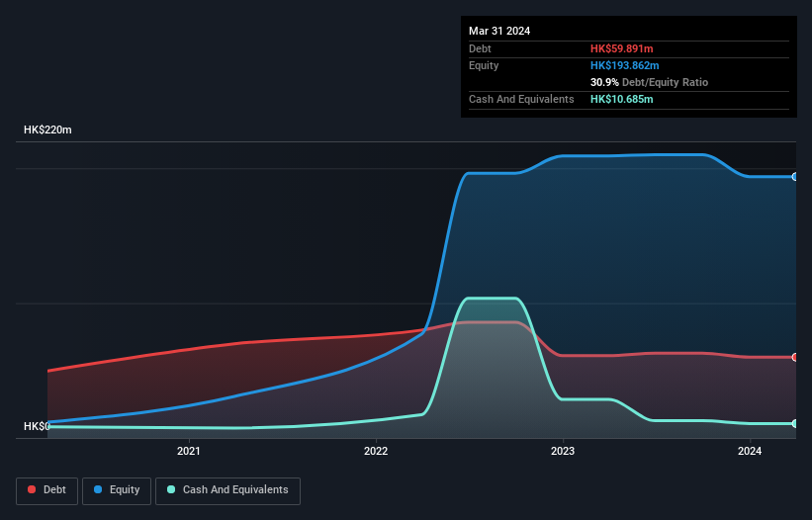Screen dimensions: 812x520
Task: Toggle the Cash And Equivalents legend button
Action: pyautogui.click(x=227, y=490)
